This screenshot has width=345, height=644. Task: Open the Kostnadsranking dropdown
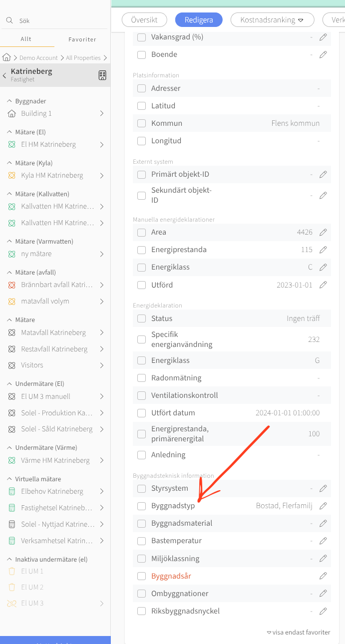point(272,20)
